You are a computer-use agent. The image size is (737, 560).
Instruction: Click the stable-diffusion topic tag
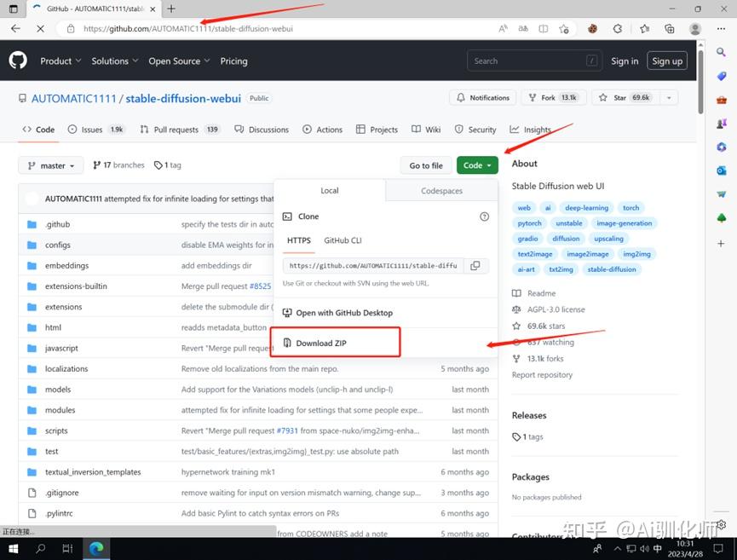[612, 269]
